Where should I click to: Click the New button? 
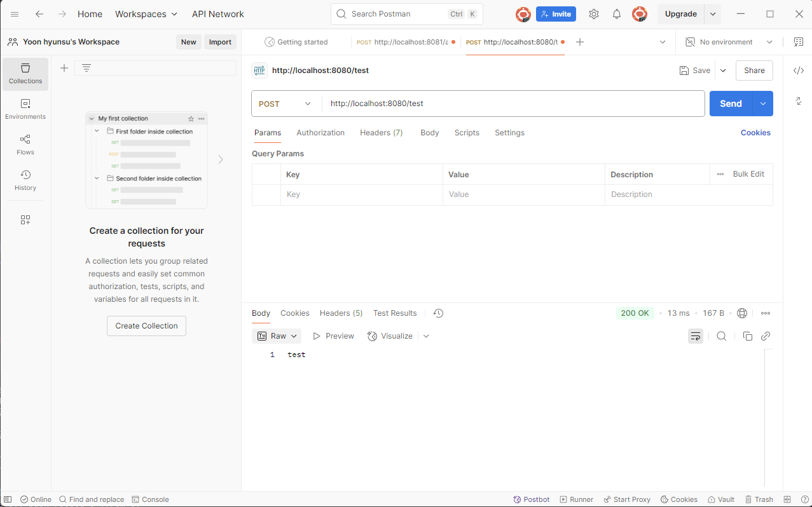point(188,42)
